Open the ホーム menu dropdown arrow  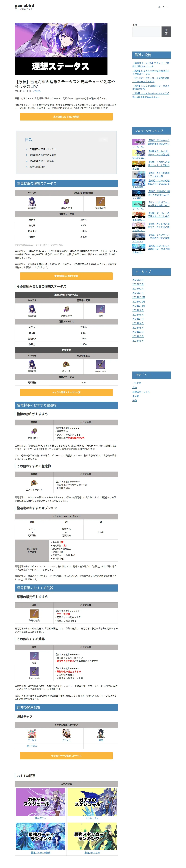click(167, 7)
